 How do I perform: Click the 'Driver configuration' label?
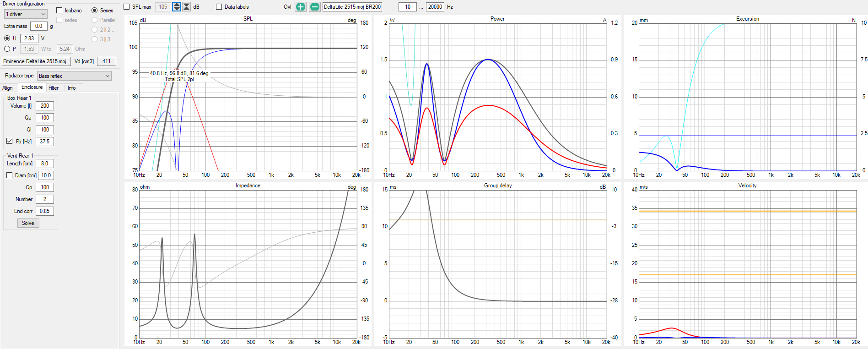(24, 4)
